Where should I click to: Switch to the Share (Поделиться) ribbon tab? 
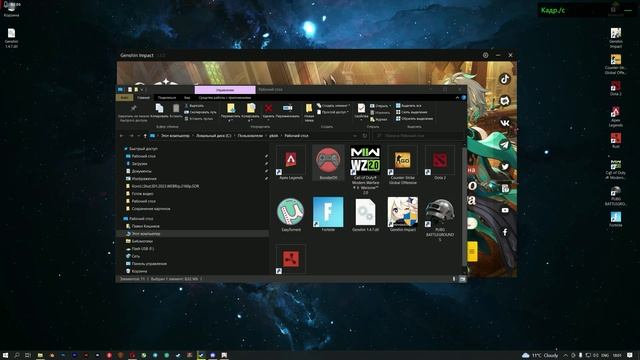click(167, 98)
